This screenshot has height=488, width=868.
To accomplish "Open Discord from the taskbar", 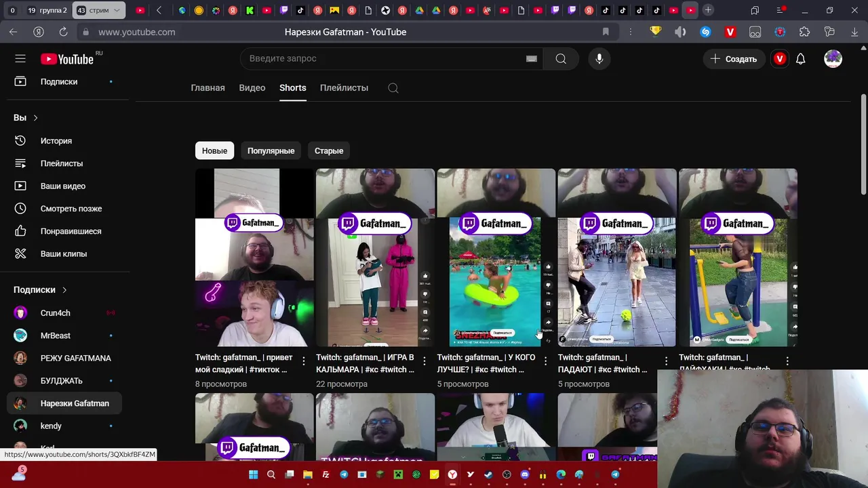I will click(x=525, y=475).
